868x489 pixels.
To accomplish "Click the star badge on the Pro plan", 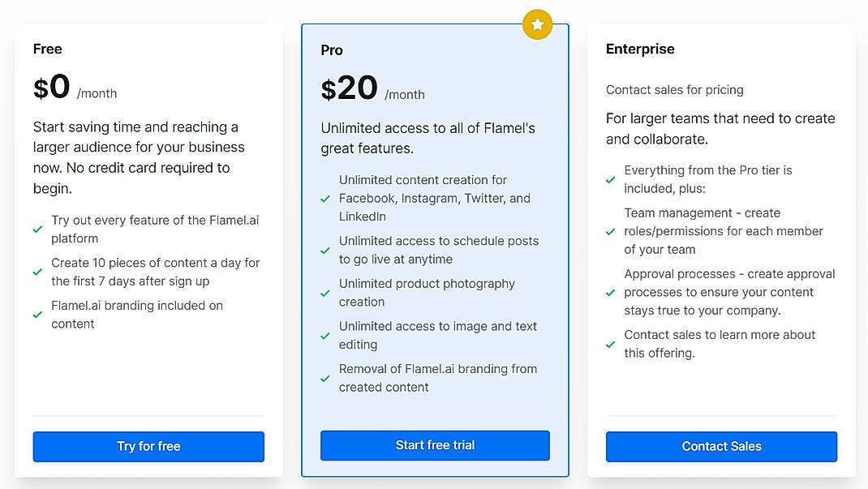I will point(537,24).
